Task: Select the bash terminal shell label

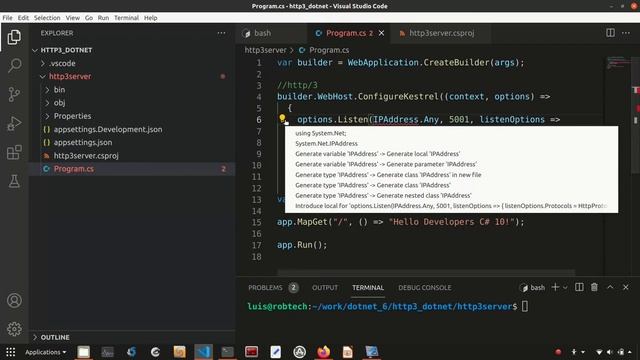Action: point(532,288)
